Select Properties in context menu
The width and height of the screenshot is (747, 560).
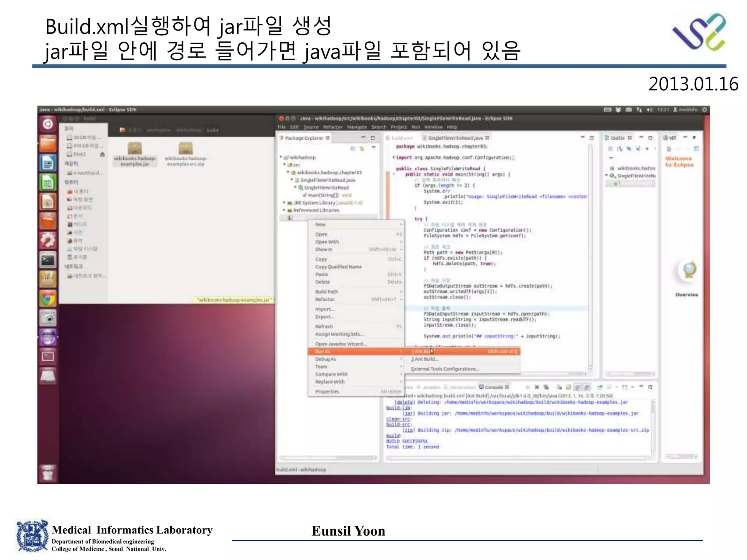click(x=356, y=392)
